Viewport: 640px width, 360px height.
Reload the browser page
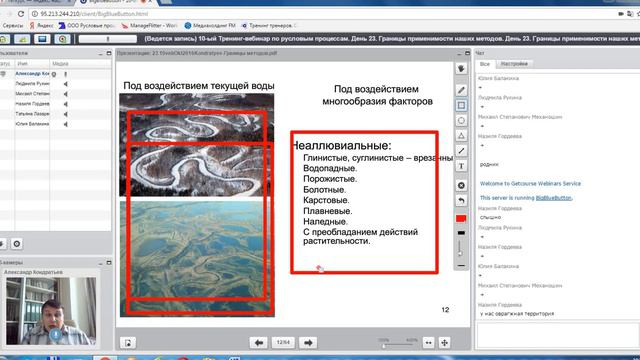21,14
